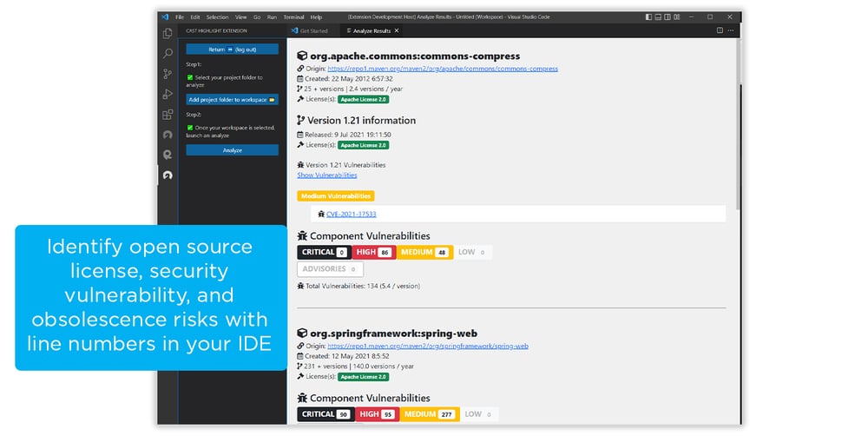Viewport: 868px width, 436px height.
Task: Close the Analyze Results tab
Action: [x=398, y=30]
